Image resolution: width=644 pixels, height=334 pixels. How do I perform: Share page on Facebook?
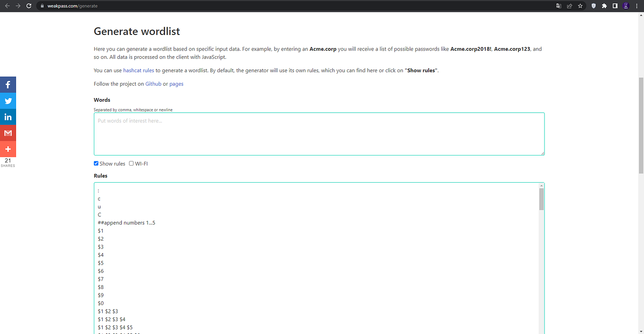[x=8, y=85]
